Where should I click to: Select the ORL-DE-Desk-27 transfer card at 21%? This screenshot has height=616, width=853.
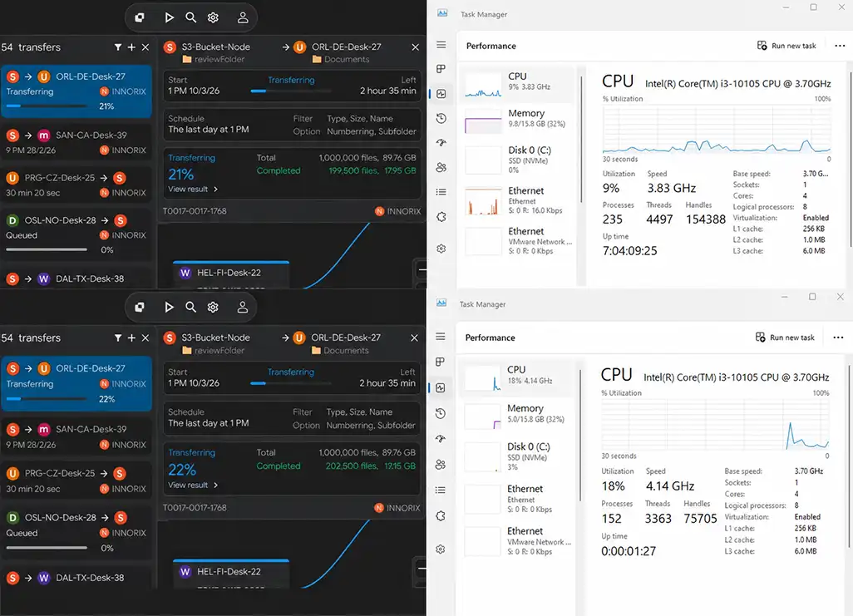tap(76, 91)
